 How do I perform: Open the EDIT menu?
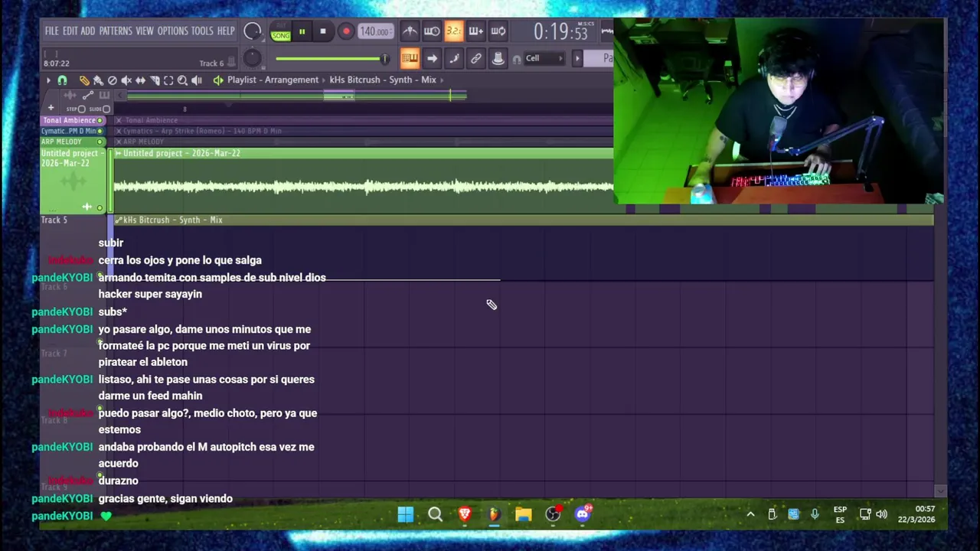70,31
